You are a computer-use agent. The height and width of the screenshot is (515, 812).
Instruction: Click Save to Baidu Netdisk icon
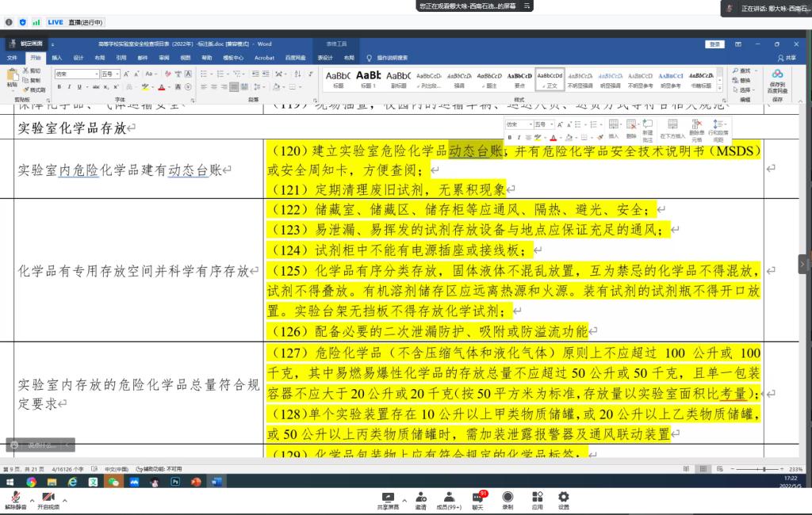pyautogui.click(x=777, y=77)
